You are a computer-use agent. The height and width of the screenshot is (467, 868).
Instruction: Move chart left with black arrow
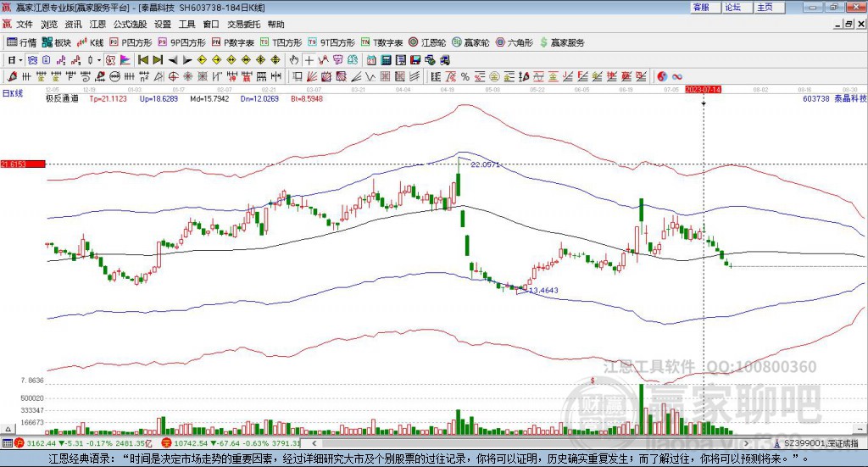click(173, 60)
